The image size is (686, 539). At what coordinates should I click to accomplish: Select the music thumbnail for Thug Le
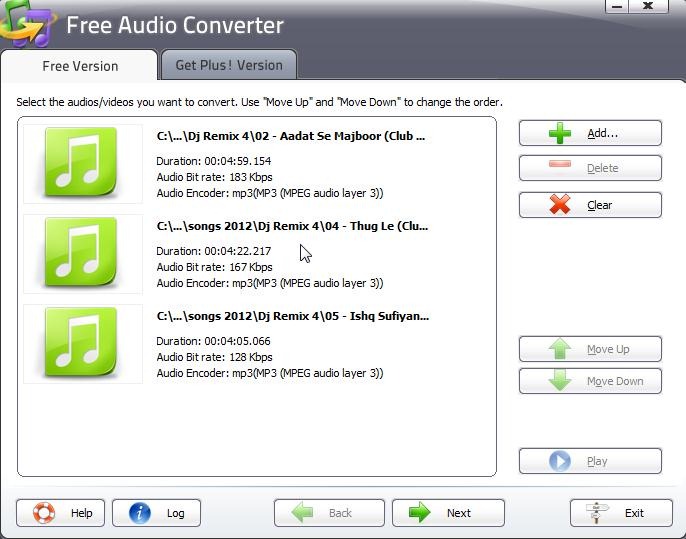pyautogui.click(x=81, y=252)
